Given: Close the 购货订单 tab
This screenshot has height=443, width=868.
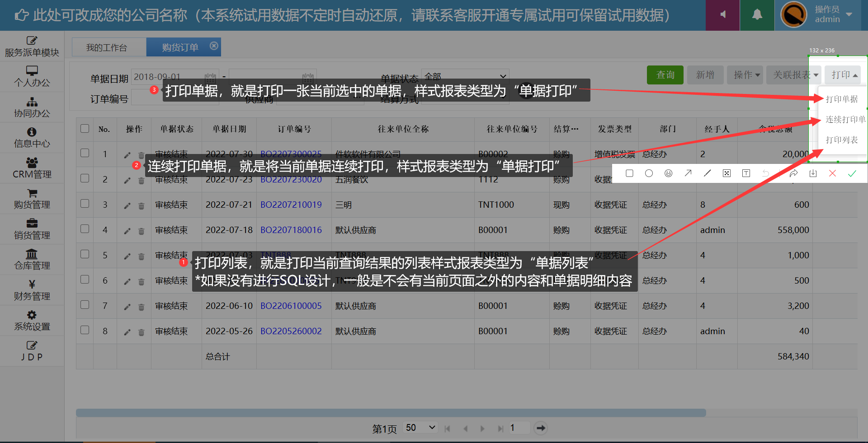Looking at the screenshot, I should tap(214, 46).
